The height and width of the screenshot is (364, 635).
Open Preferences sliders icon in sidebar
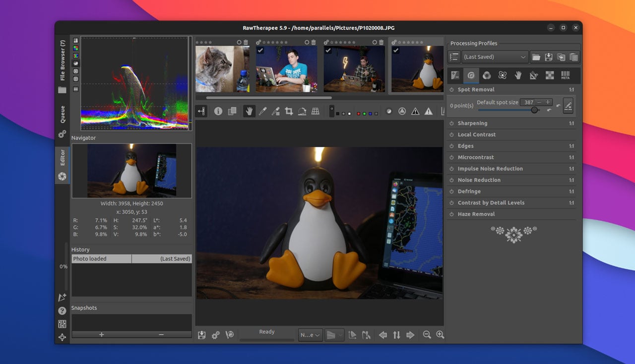pos(62,324)
